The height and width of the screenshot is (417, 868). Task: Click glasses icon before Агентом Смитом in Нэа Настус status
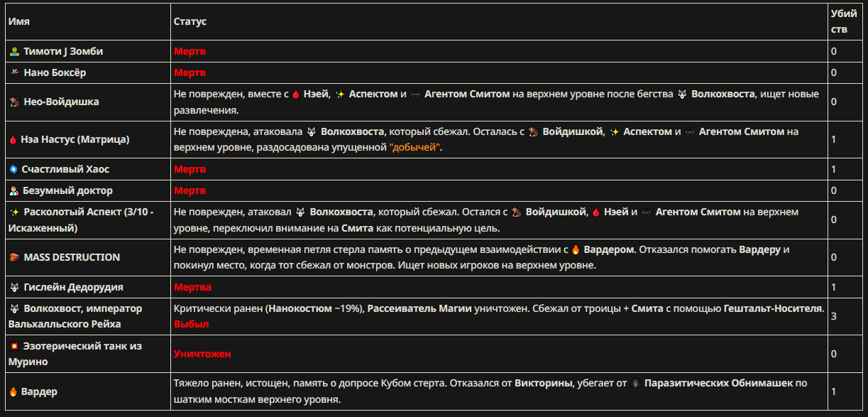[690, 132]
